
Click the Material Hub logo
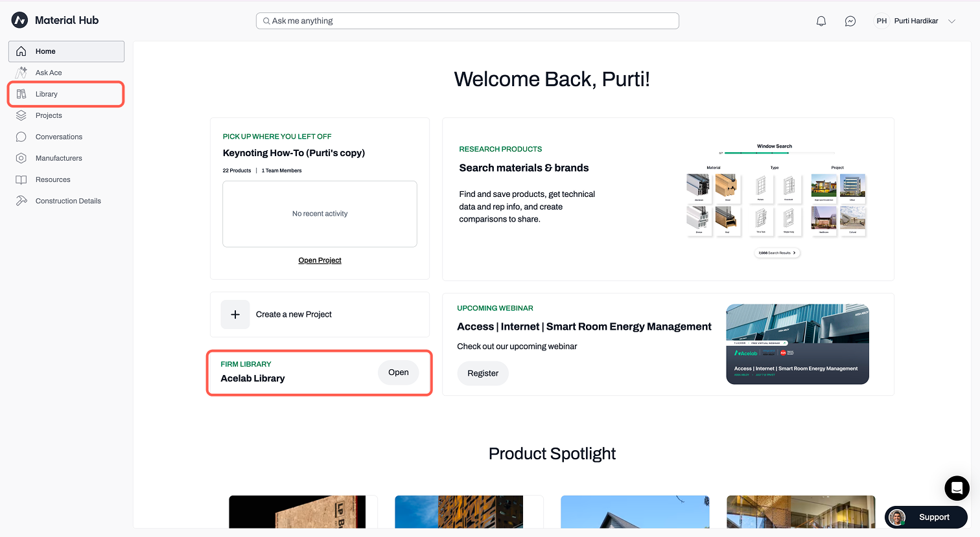point(19,20)
